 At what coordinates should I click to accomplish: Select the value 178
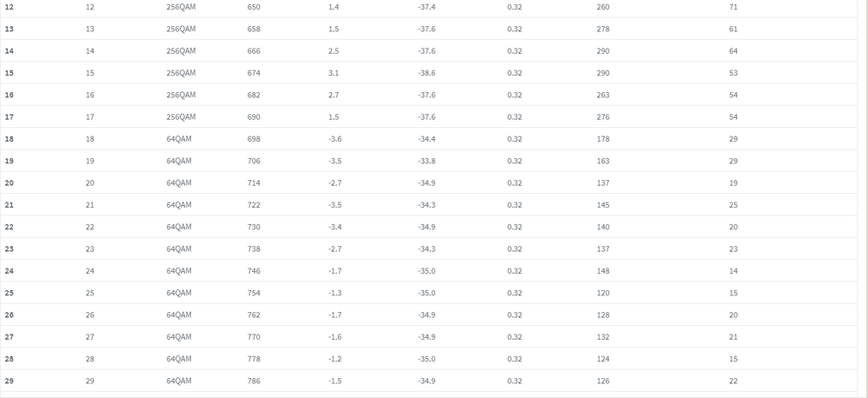pos(603,139)
